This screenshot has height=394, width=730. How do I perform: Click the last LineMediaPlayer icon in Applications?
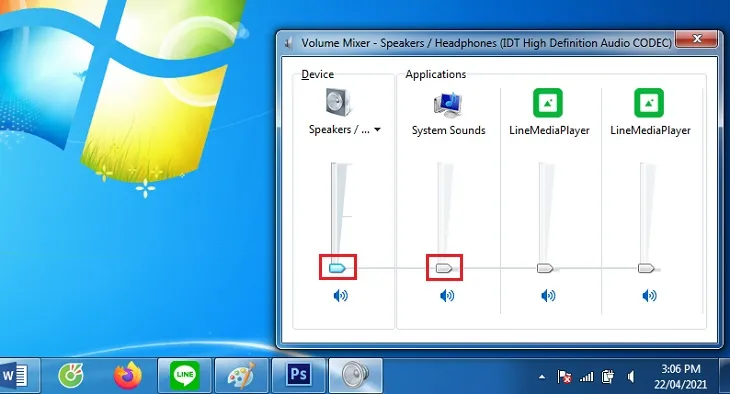click(649, 102)
